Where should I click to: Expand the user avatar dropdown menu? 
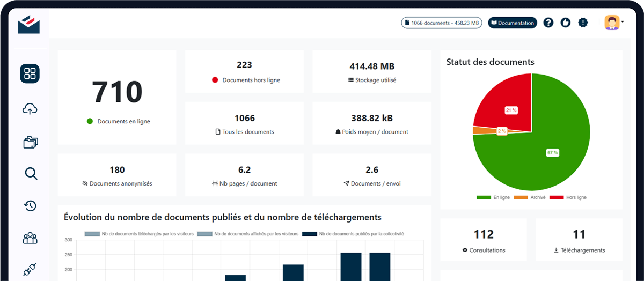[614, 23]
